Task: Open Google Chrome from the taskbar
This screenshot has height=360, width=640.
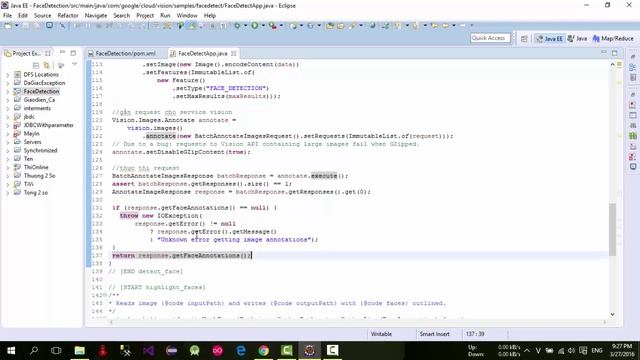Action: pyautogui.click(x=264, y=350)
